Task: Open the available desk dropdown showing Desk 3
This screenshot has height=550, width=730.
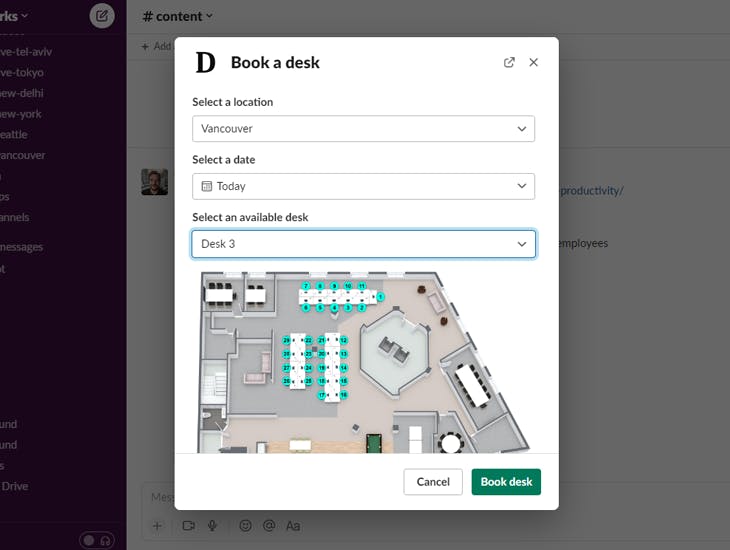Action: (x=363, y=244)
